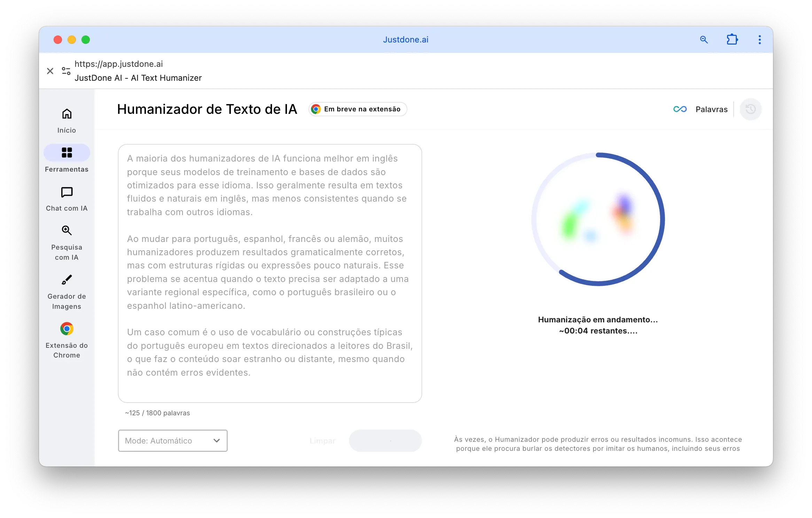Click the Palavras label
This screenshot has width=812, height=518.
click(x=711, y=109)
